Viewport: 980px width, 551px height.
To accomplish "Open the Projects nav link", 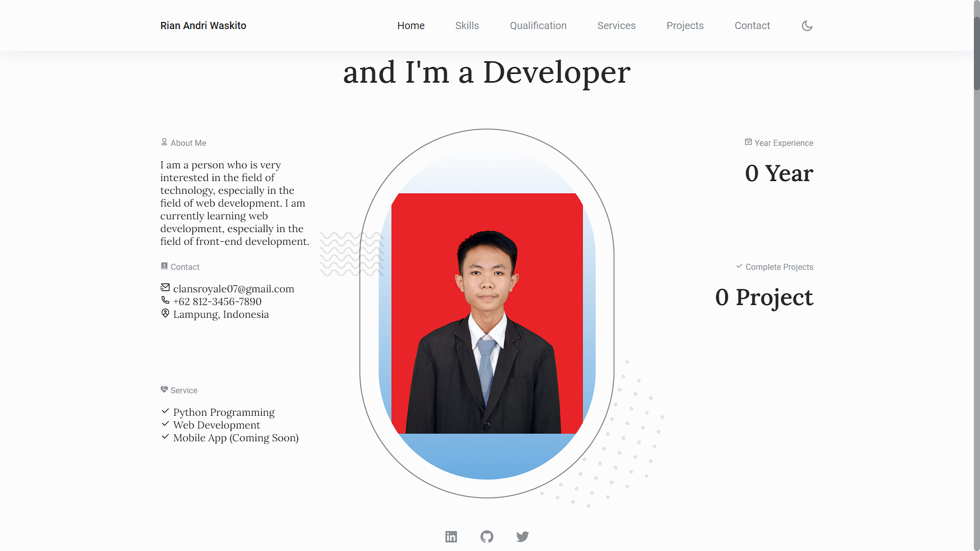I will pyautogui.click(x=685, y=26).
